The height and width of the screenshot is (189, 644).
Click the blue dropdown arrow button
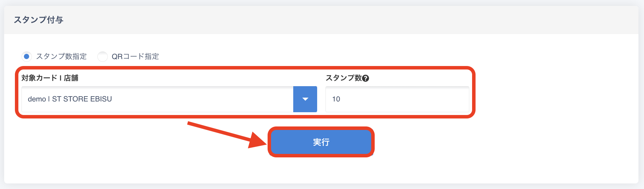click(305, 99)
